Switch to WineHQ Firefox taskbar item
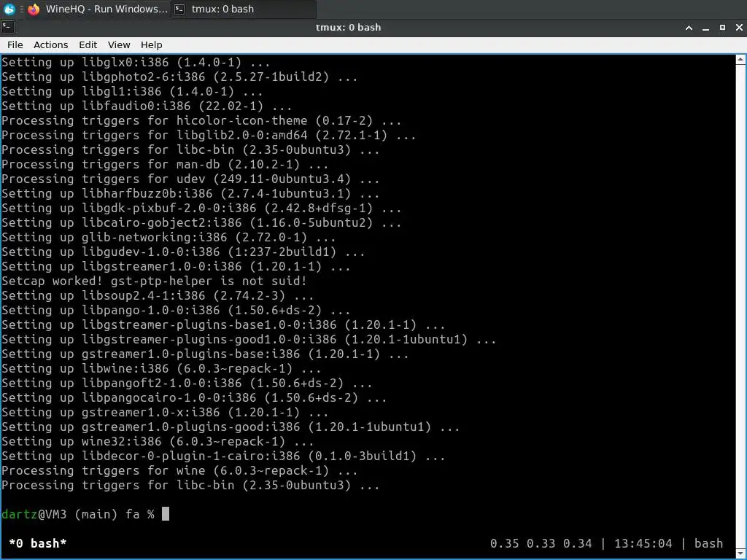Screen dimensions: 747x560 pyautogui.click(x=98, y=9)
